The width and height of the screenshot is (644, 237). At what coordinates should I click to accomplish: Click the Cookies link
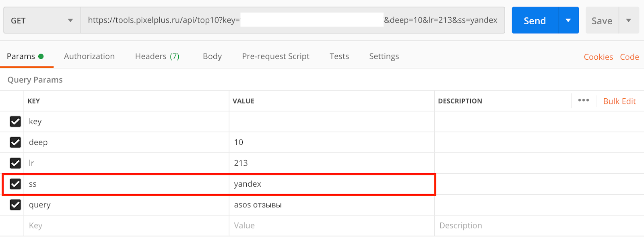pyautogui.click(x=598, y=57)
